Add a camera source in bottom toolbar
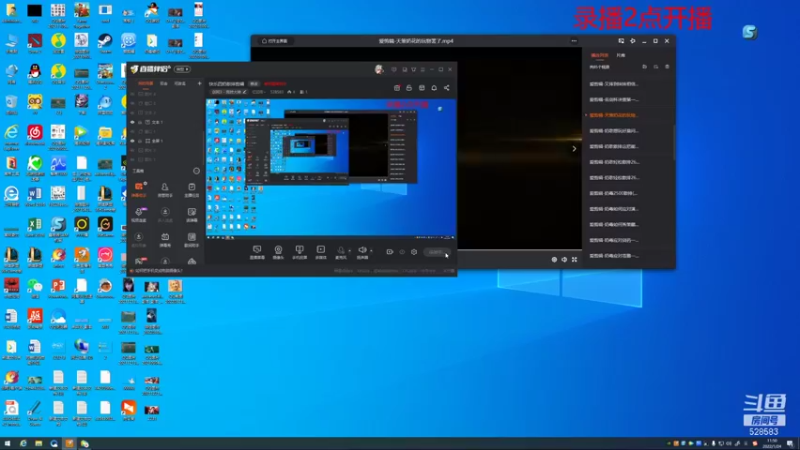This screenshot has height=450, width=800. [x=278, y=252]
